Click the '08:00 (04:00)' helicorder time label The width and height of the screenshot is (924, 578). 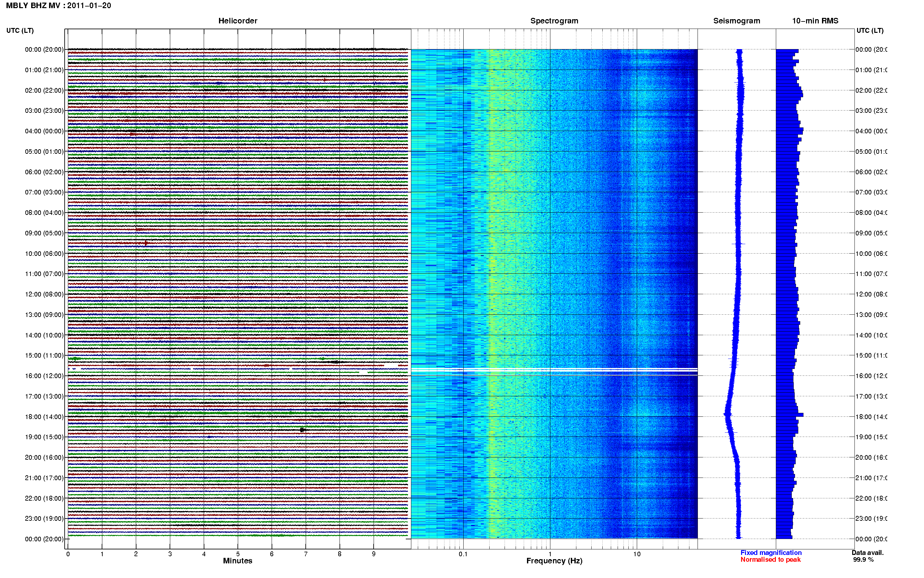(44, 213)
